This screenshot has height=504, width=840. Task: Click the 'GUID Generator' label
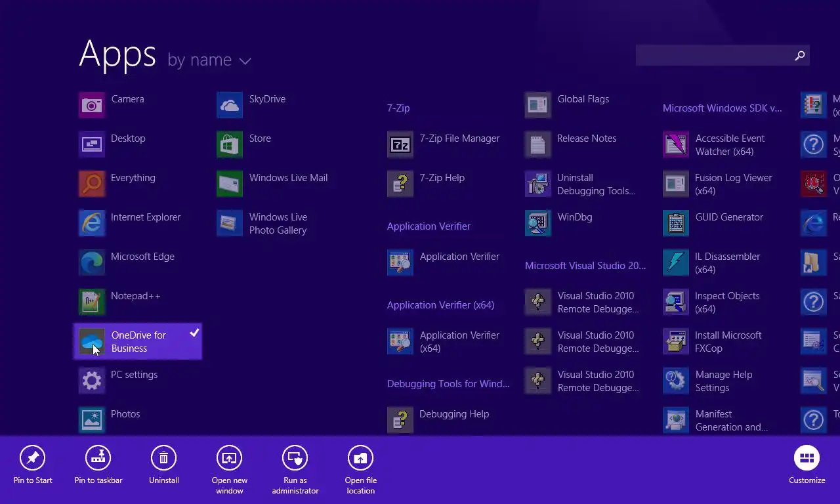click(x=729, y=217)
